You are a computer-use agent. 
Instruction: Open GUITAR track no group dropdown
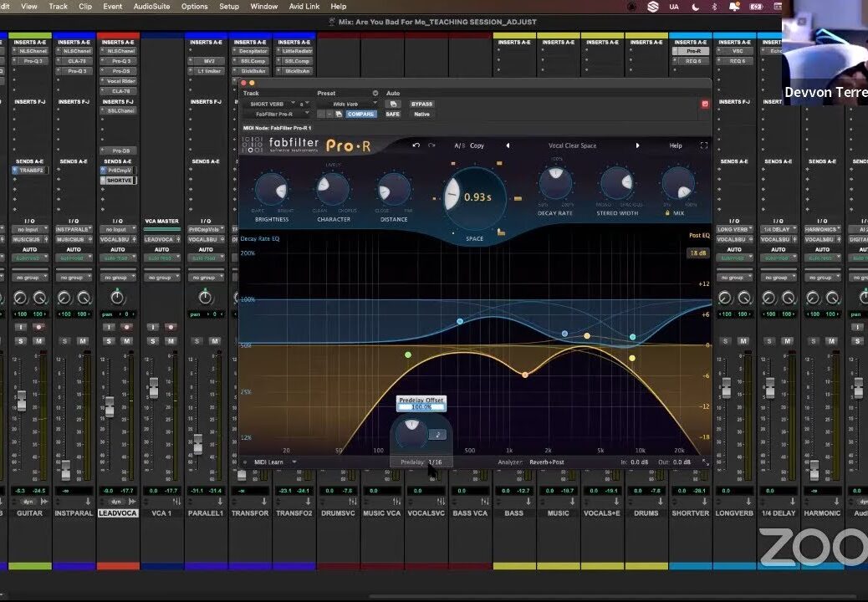[29, 278]
